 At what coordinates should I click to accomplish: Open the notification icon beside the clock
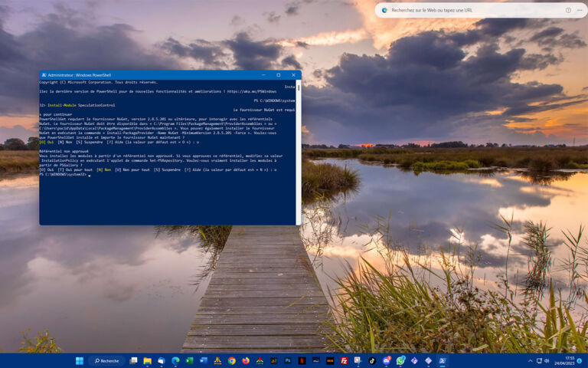(x=580, y=361)
